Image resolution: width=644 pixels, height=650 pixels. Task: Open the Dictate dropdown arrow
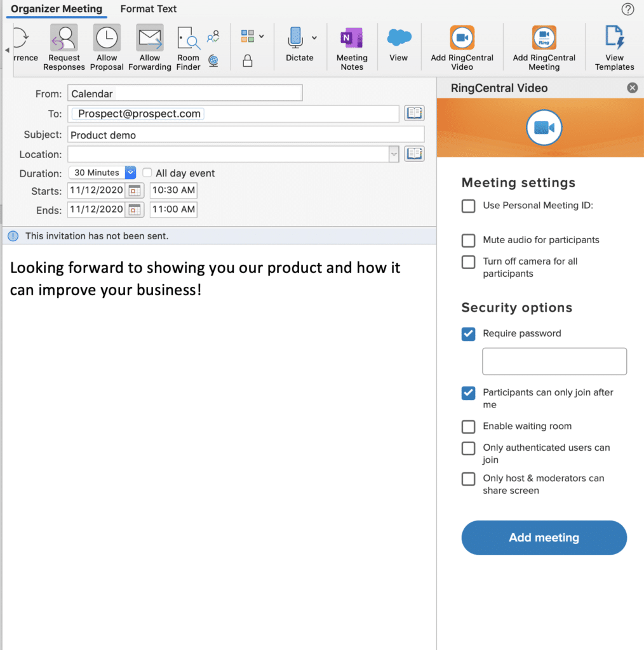point(314,38)
